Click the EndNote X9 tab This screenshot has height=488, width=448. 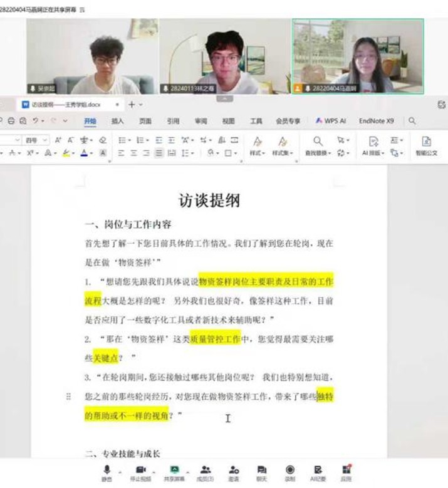tap(376, 121)
